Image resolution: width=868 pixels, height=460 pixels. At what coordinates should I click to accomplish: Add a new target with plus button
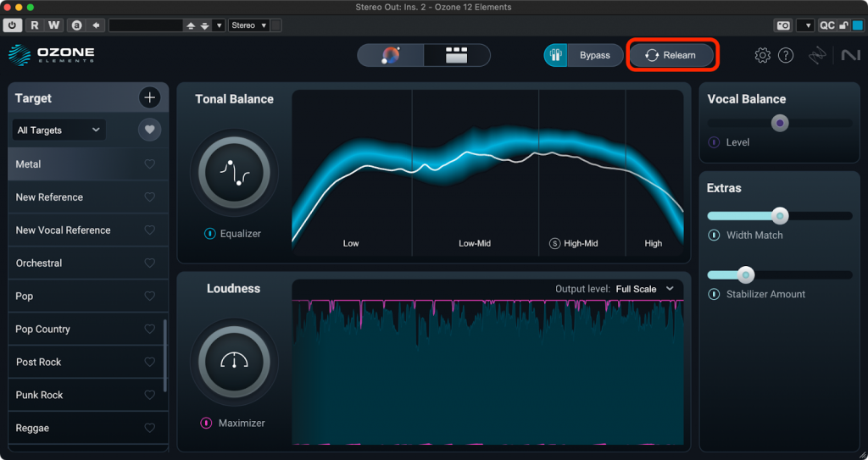point(150,98)
